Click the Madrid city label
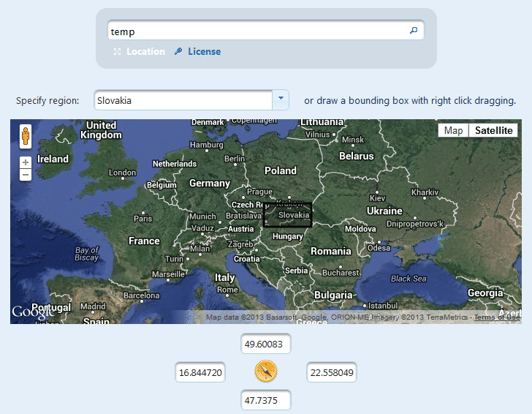The width and height of the screenshot is (532, 414). (93, 306)
